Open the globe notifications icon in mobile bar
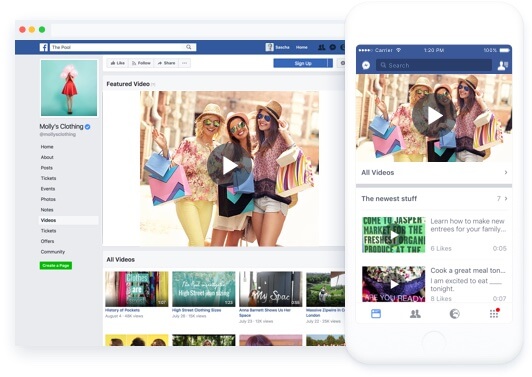 coord(455,314)
